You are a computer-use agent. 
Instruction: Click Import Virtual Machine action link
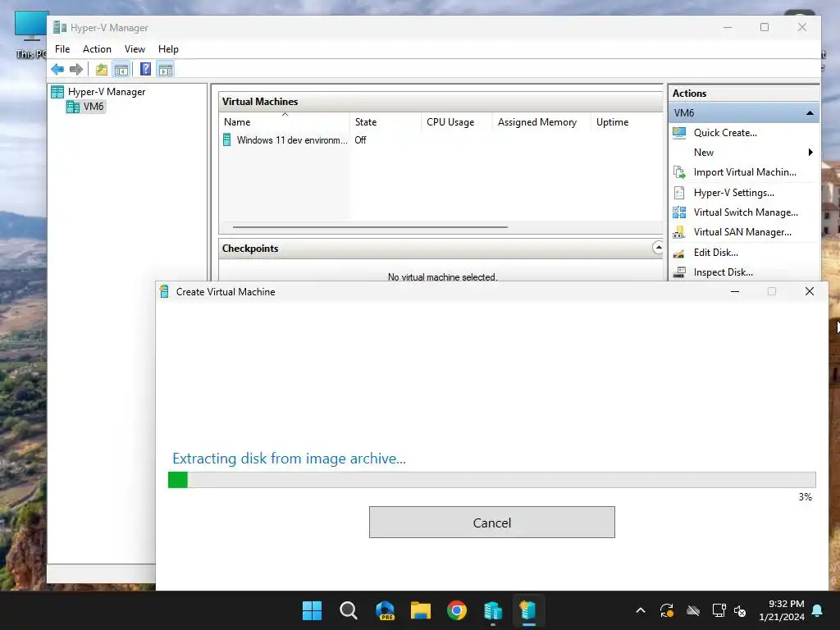[745, 172]
